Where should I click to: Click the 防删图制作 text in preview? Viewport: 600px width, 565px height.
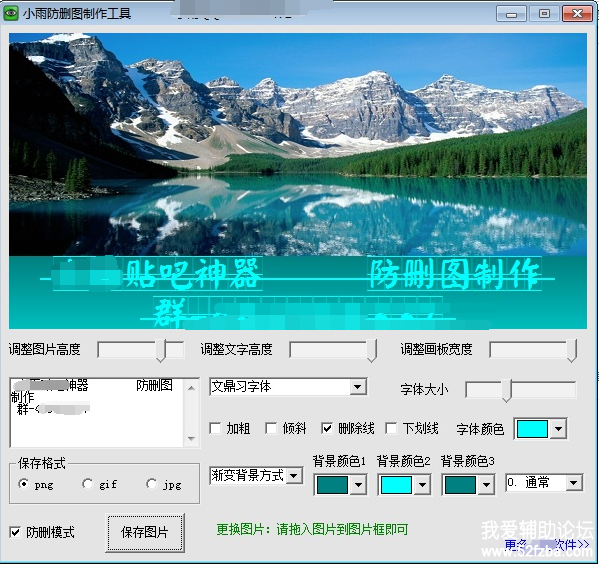(x=454, y=274)
